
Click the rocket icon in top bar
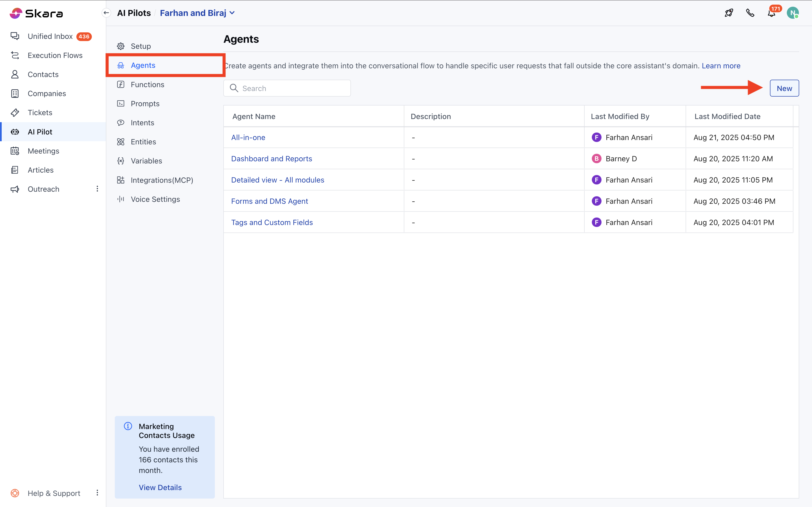coord(728,13)
